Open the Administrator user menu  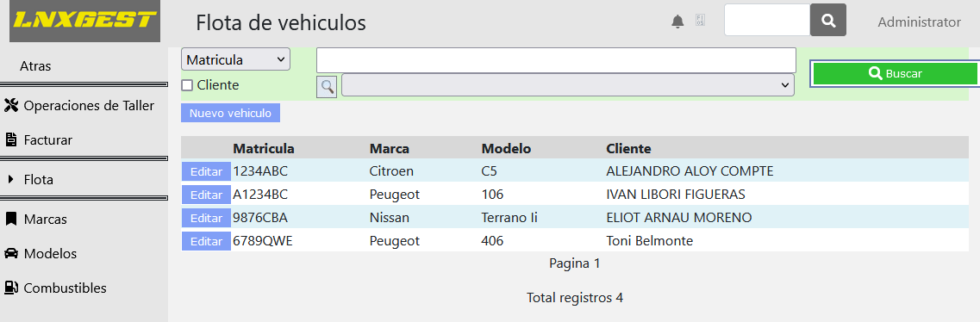pyautogui.click(x=919, y=22)
